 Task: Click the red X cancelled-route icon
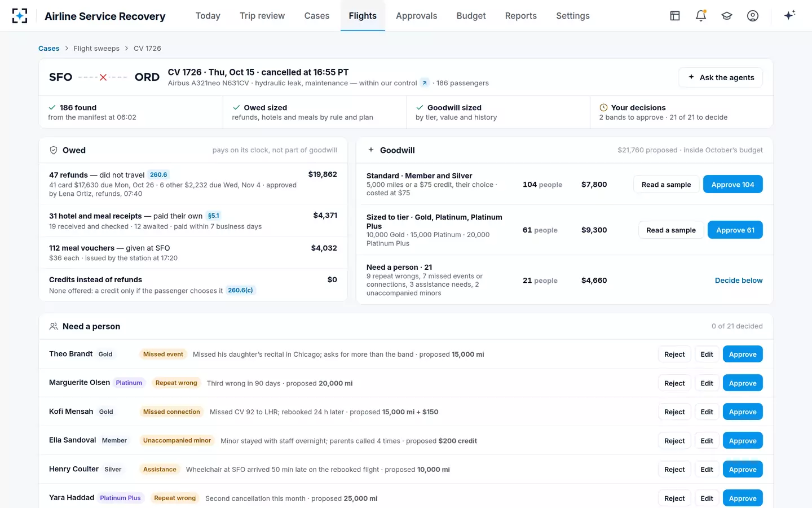pyautogui.click(x=103, y=77)
